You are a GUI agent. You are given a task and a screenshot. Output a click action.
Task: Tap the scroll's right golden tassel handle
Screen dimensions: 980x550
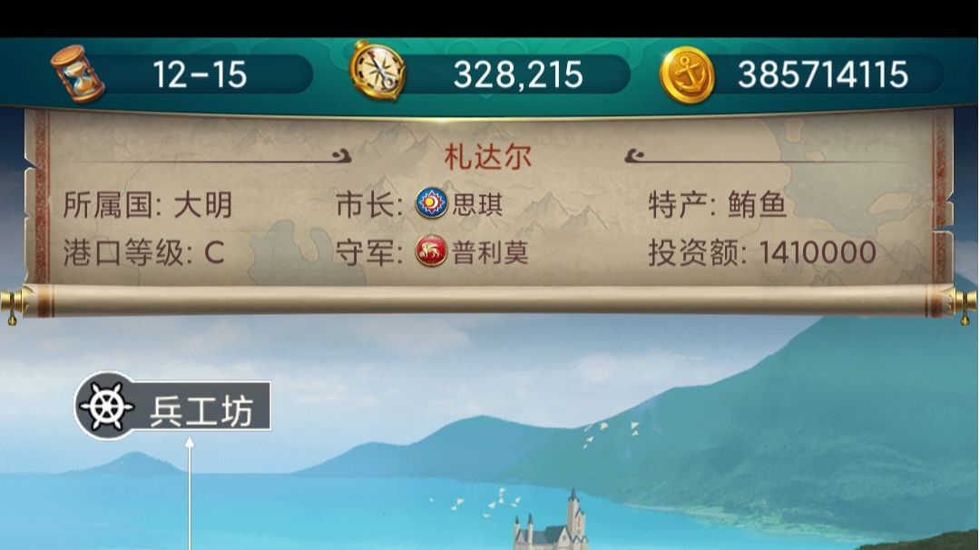pyautogui.click(x=963, y=304)
